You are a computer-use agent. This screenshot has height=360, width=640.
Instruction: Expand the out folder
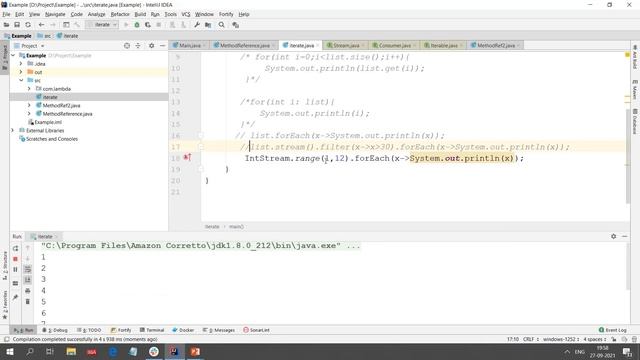point(21,72)
